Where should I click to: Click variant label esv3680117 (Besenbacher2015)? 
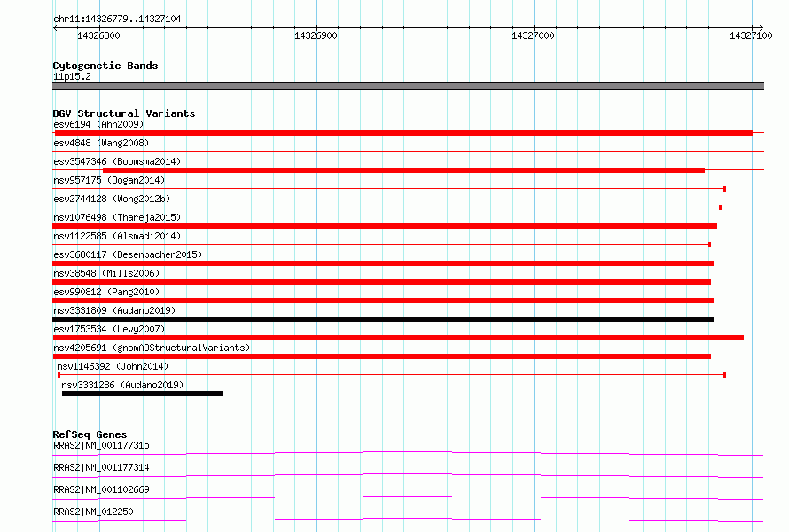click(x=128, y=254)
